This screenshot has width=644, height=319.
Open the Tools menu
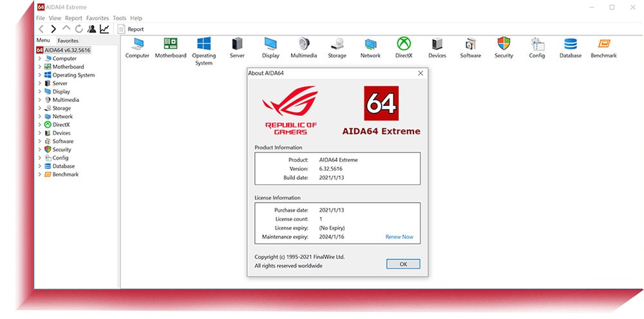click(120, 18)
